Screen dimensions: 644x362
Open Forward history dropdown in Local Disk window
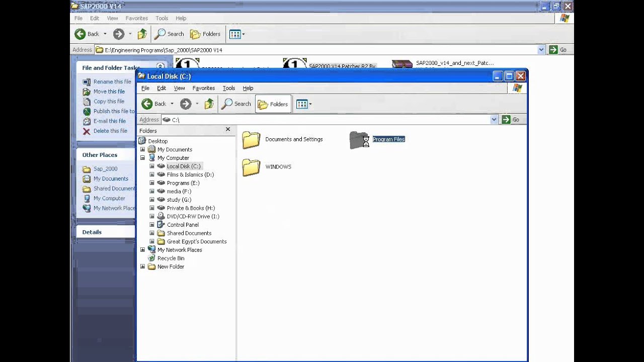tap(197, 104)
